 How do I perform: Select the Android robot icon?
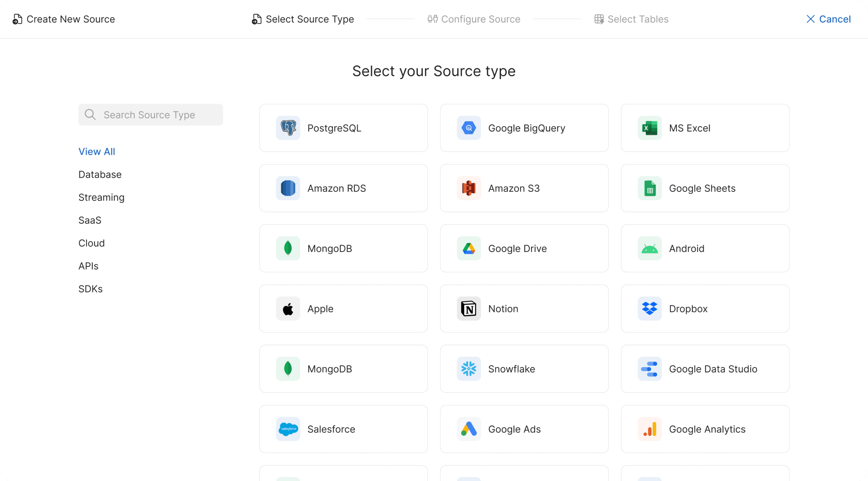[649, 249]
